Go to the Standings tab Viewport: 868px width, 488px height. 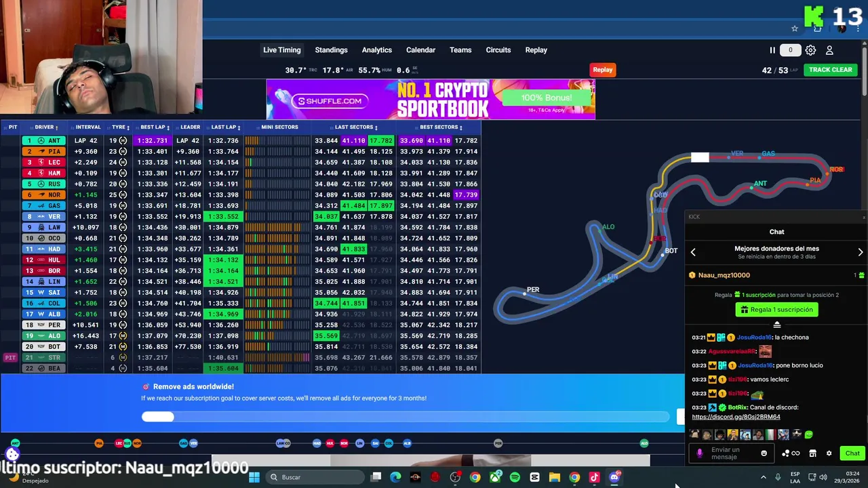331,50
